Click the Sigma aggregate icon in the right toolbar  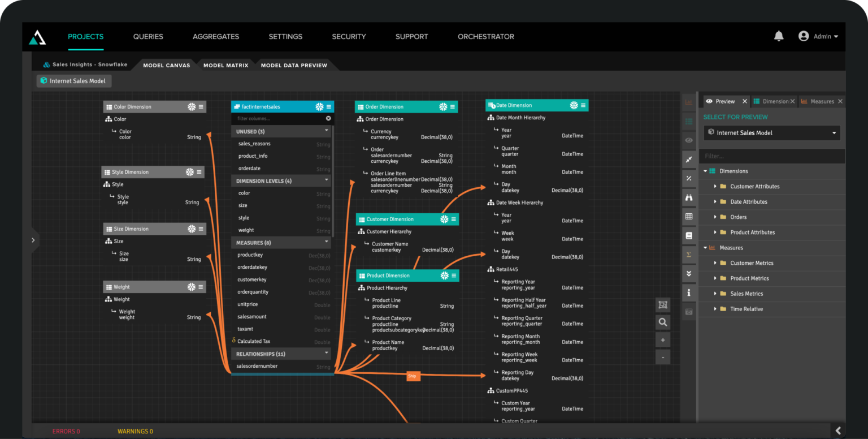click(689, 254)
